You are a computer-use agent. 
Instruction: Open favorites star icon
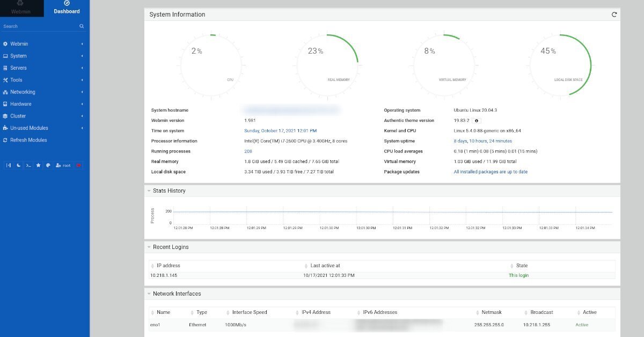click(38, 165)
